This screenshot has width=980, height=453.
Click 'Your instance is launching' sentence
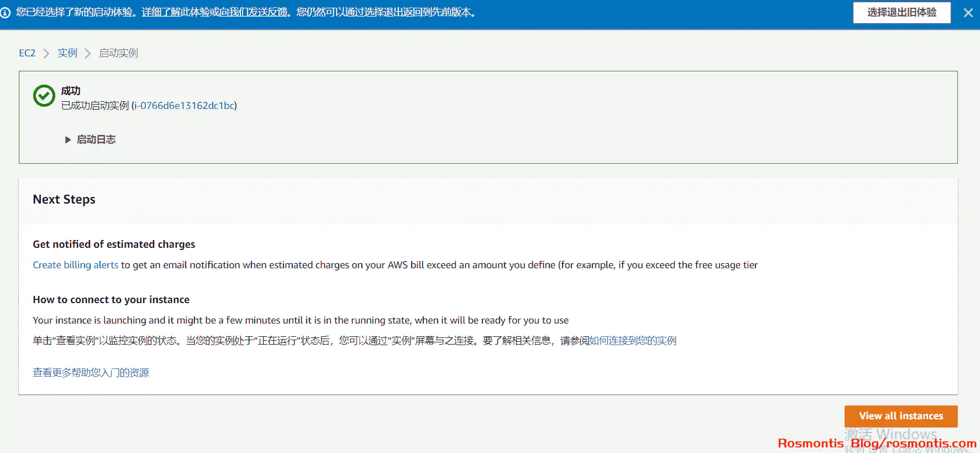tap(301, 320)
